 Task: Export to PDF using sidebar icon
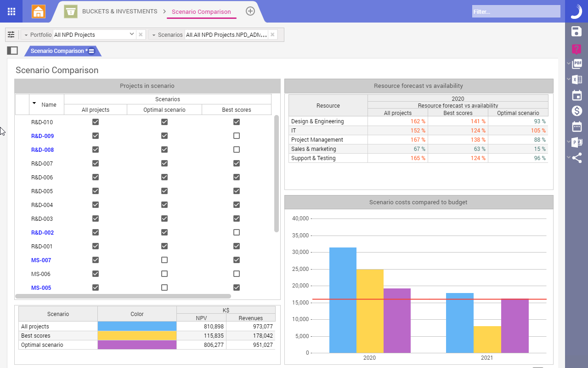click(x=577, y=64)
